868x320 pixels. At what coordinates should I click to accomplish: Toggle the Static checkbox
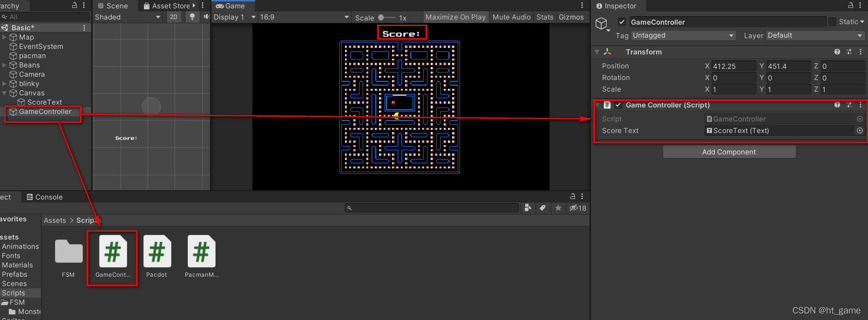[x=832, y=22]
